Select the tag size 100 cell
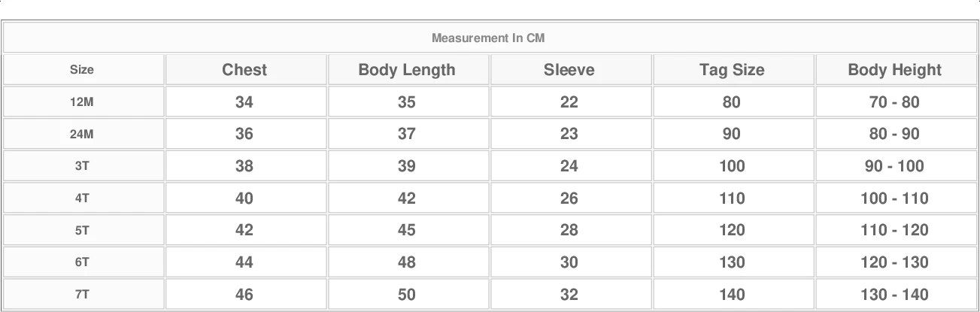The height and width of the screenshot is (312, 980). (x=732, y=166)
